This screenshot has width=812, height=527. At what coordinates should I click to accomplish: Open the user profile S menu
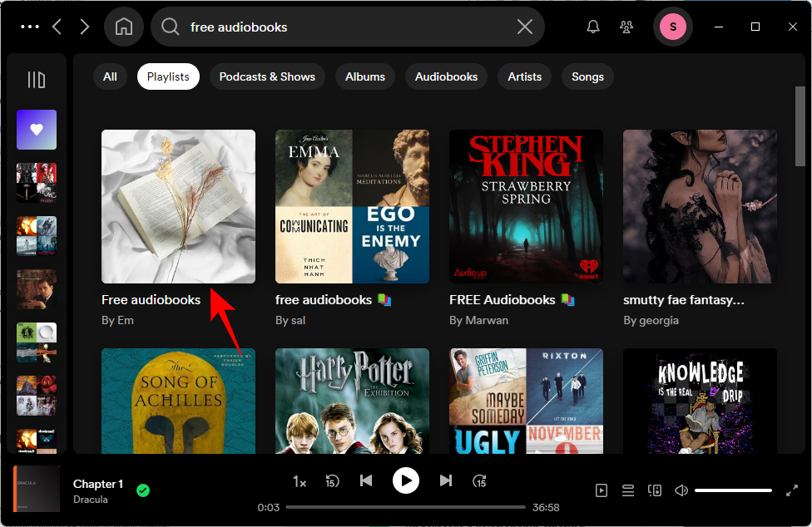click(672, 27)
